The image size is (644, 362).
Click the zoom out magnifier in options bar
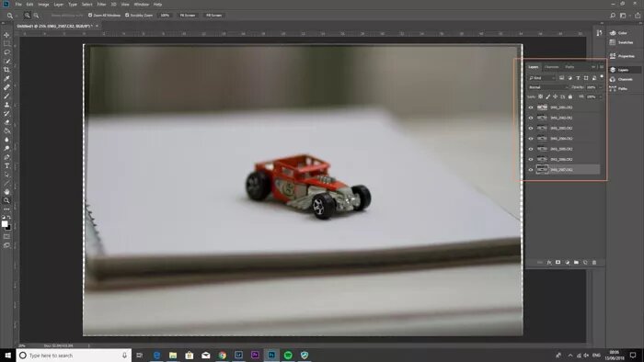point(36,16)
